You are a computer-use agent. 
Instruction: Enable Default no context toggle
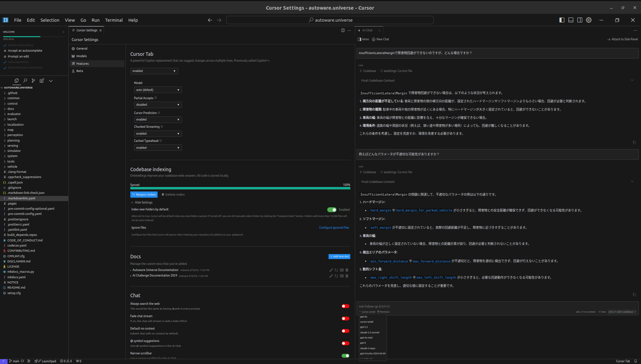pos(345,331)
